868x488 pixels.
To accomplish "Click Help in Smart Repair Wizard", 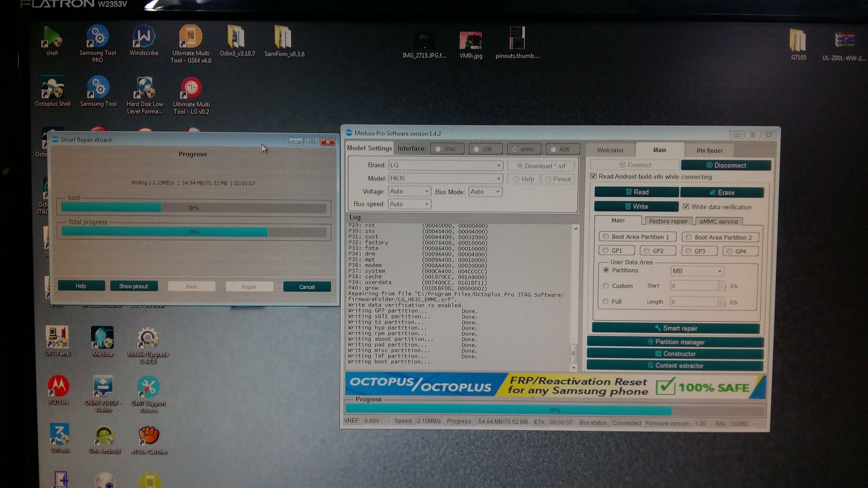I will [x=81, y=286].
